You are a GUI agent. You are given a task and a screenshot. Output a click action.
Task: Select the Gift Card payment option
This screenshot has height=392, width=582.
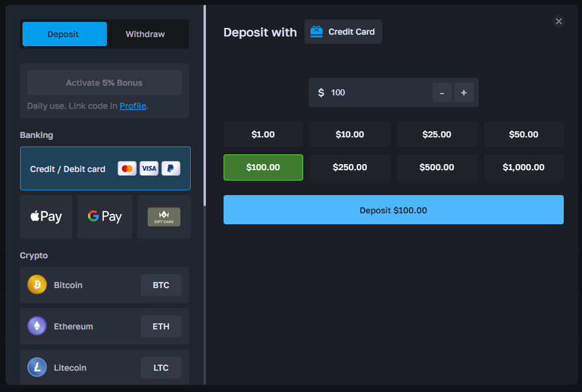tap(163, 217)
